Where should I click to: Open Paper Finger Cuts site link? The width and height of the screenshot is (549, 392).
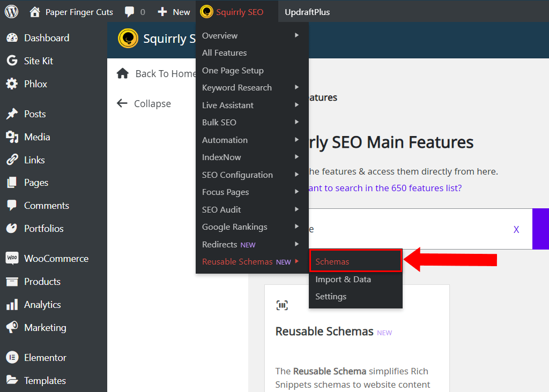(x=79, y=12)
